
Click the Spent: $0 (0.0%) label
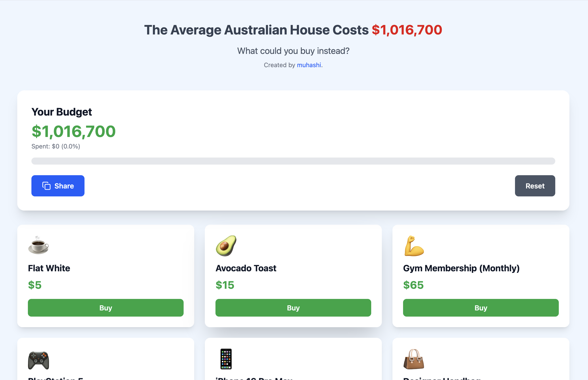56,146
